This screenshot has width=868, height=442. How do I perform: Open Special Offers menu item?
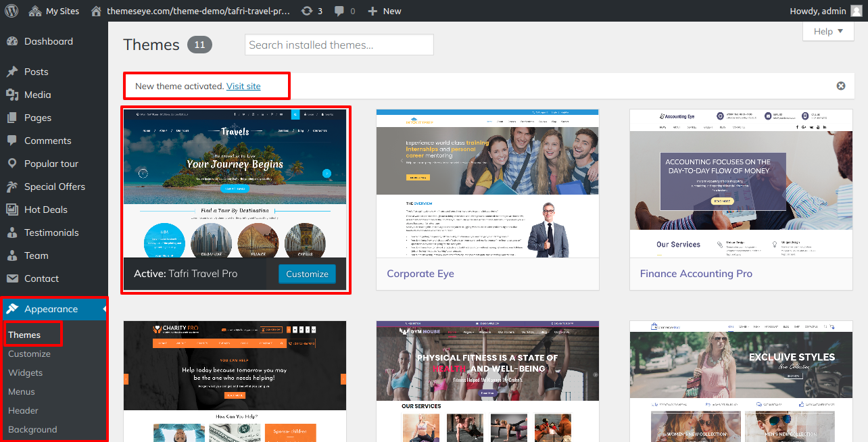tap(55, 187)
